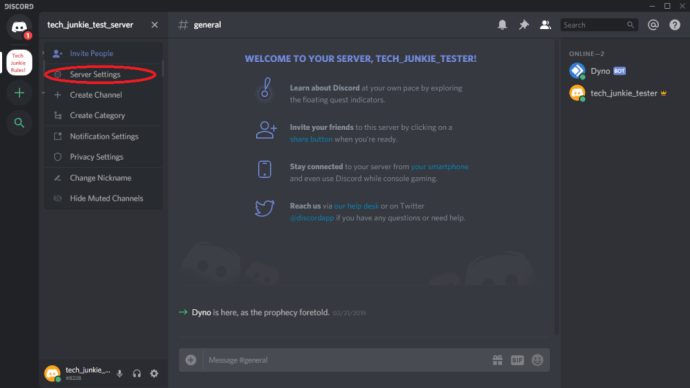Open the @discordapp Twitter link
This screenshot has width=690, height=388.
(312, 218)
